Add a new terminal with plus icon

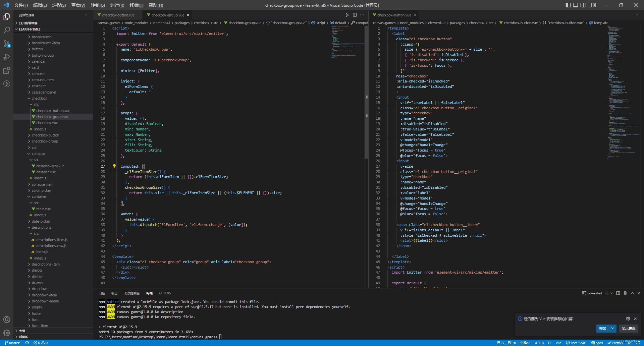(607, 293)
